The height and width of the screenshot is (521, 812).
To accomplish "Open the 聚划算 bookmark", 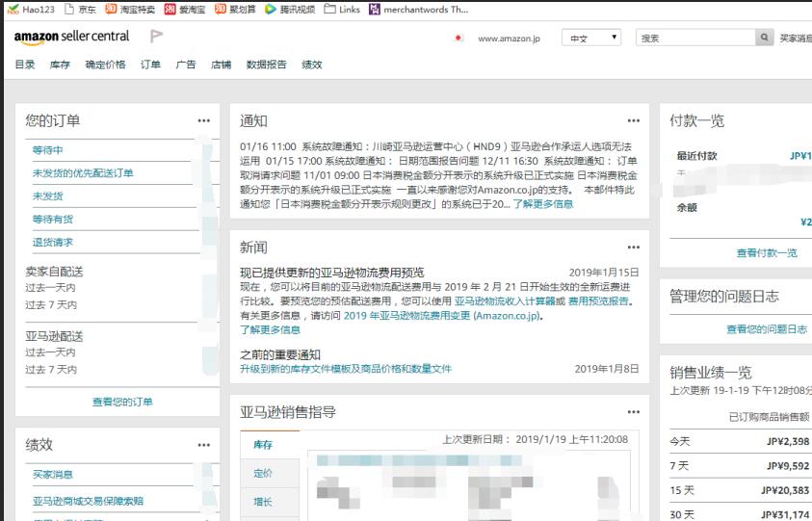I will [x=235, y=9].
